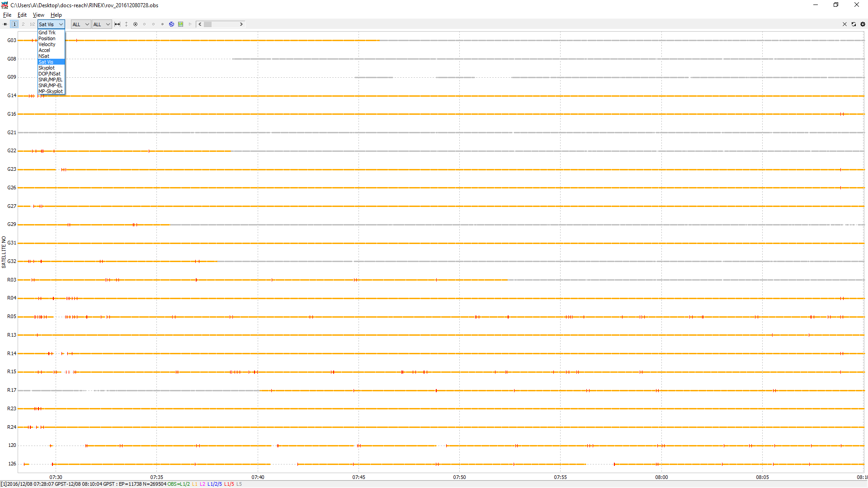The height and width of the screenshot is (488, 868).
Task: Toggle solution 1 display button
Action: coord(14,24)
